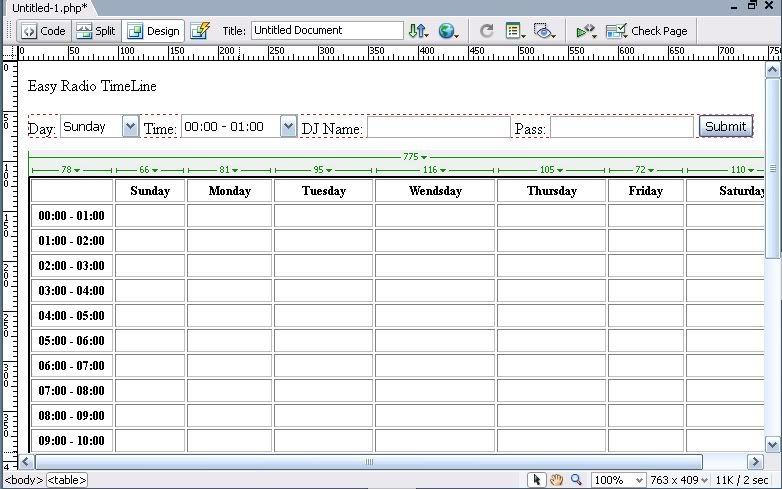782x489 pixels.
Task: Select the <body> tag in tag selector
Action: coord(22,480)
